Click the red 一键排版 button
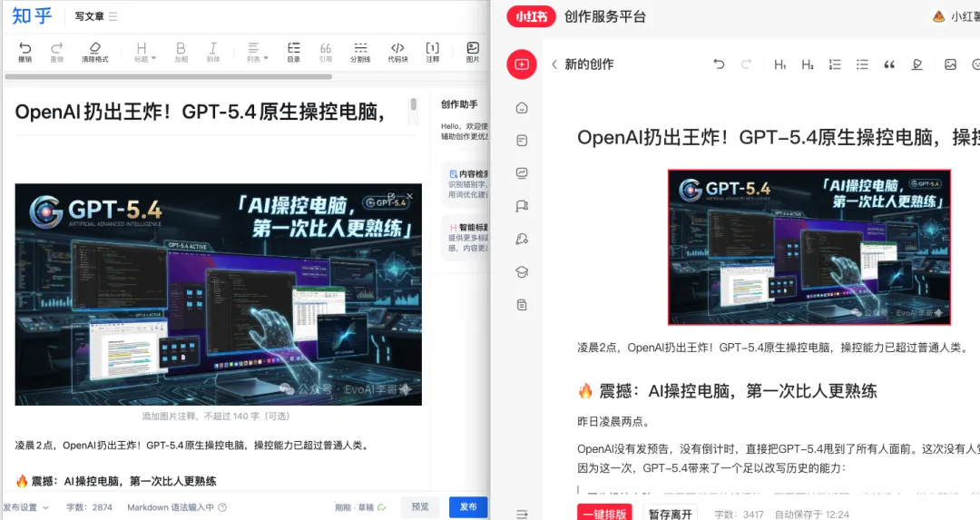 tap(604, 513)
